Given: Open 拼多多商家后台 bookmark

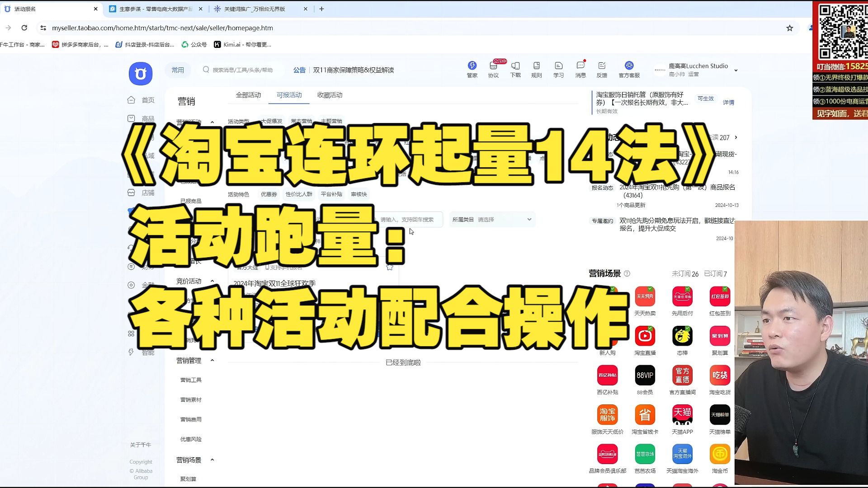Looking at the screenshot, I should pyautogui.click(x=80, y=44).
